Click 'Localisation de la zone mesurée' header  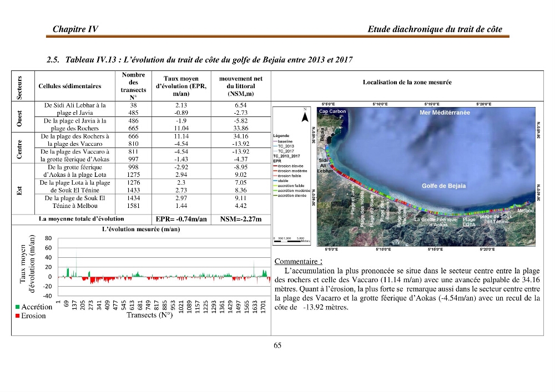coord(407,82)
